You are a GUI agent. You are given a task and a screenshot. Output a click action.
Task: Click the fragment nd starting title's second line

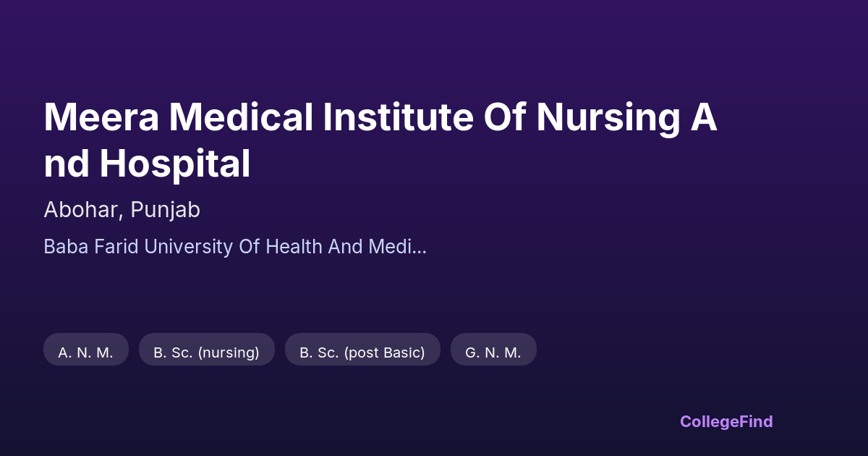(67, 164)
